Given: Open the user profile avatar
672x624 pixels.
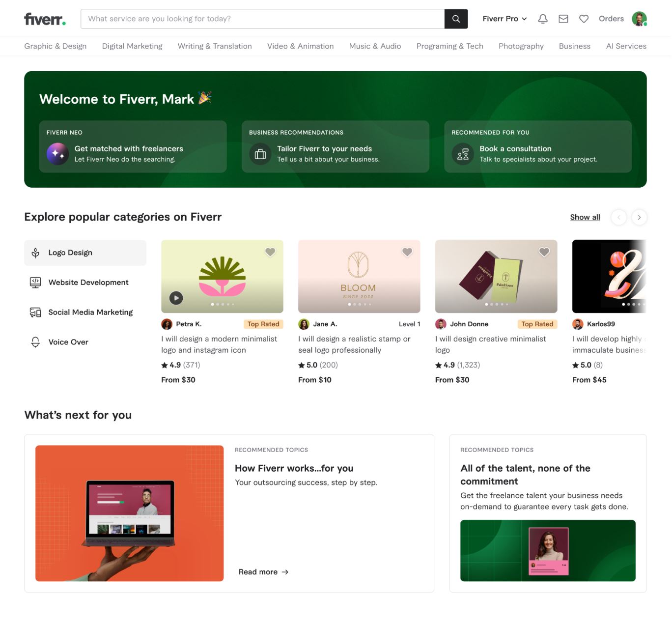Looking at the screenshot, I should [639, 19].
